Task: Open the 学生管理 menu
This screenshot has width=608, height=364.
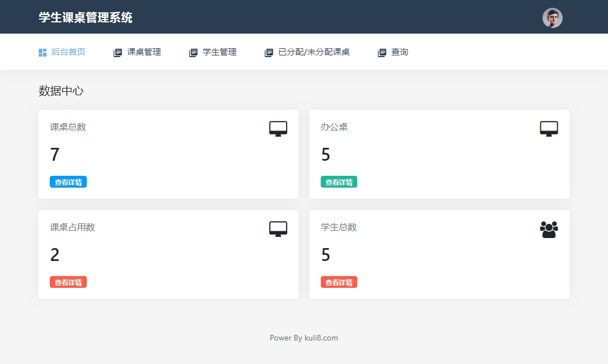Action: pyautogui.click(x=219, y=52)
